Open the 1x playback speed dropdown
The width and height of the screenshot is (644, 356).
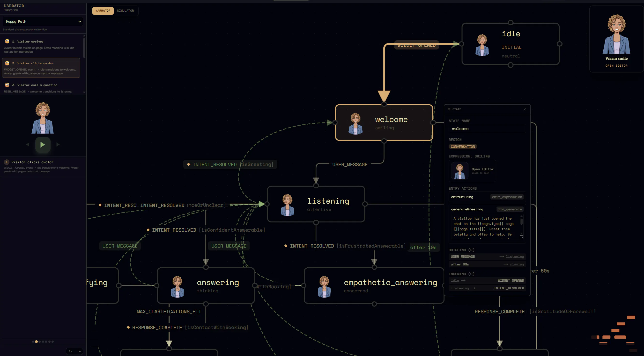tap(75, 351)
